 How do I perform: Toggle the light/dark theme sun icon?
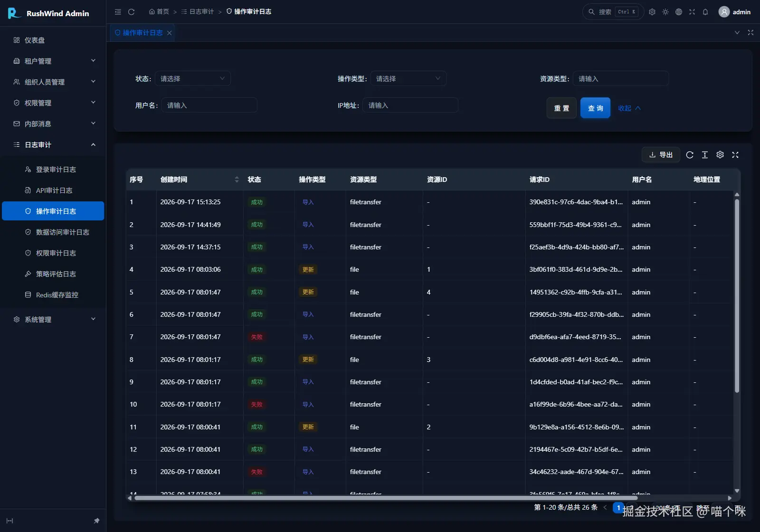click(665, 12)
